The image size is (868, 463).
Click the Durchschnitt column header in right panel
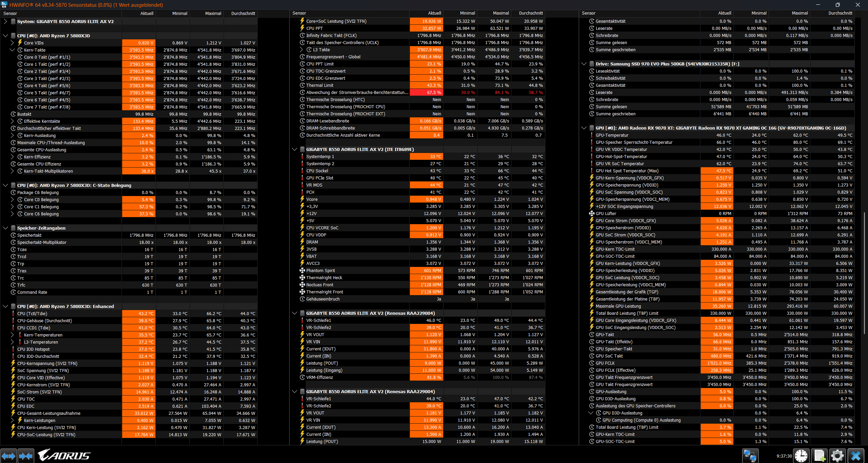[840, 13]
